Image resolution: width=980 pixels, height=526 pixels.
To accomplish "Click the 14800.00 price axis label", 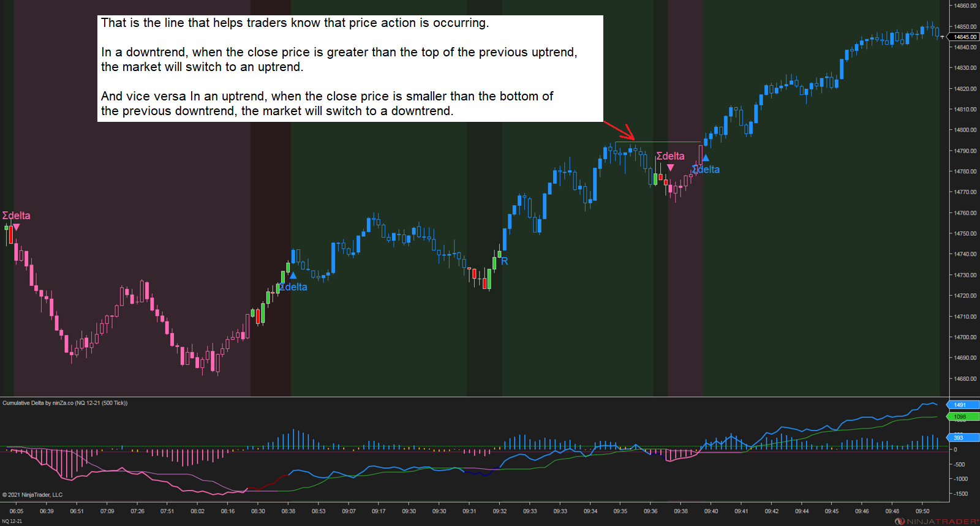I will (965, 130).
